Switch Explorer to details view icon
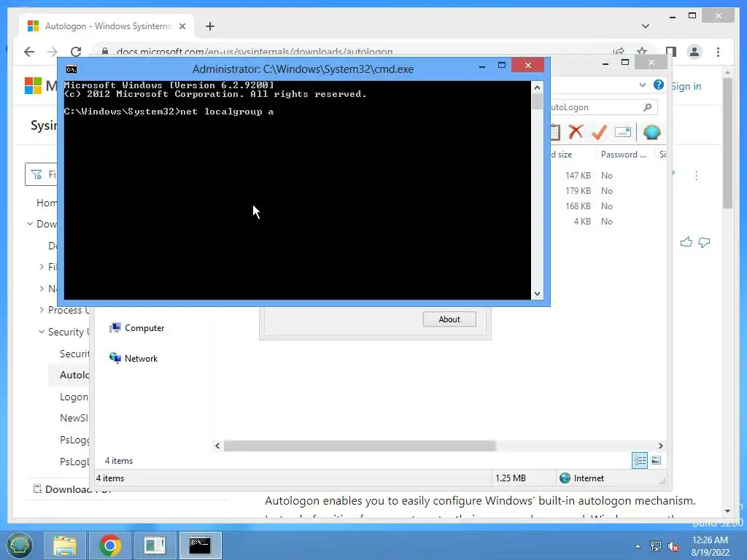 (x=640, y=460)
